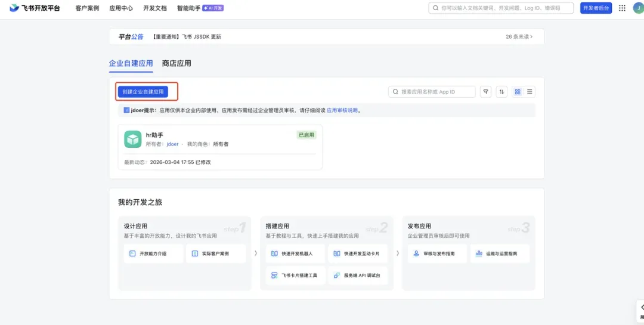Open the 应用审核说明 link
The image size is (644, 325).
(x=342, y=110)
